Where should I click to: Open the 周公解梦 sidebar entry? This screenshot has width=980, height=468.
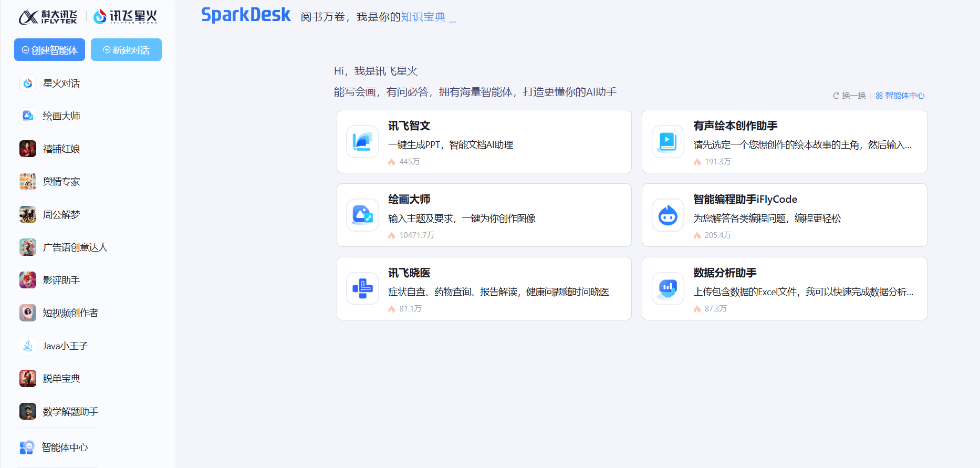[x=61, y=215]
